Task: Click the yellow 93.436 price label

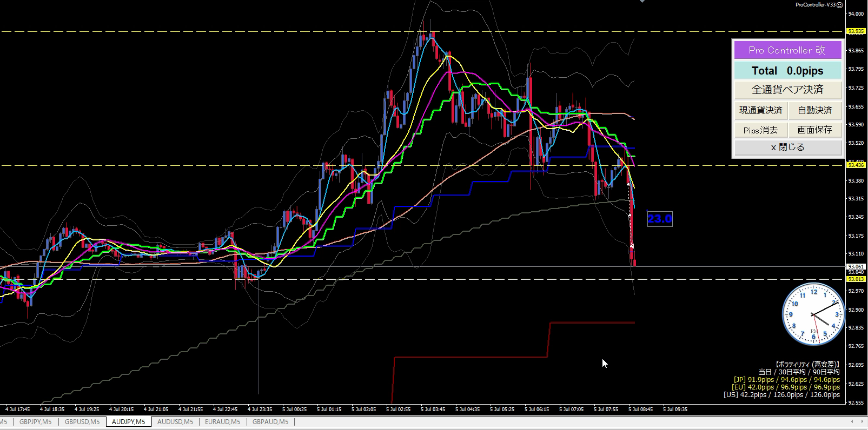Action: tap(856, 165)
